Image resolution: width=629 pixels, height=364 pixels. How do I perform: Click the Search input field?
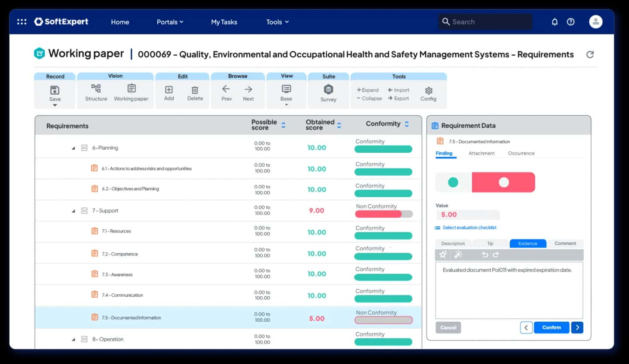click(485, 22)
